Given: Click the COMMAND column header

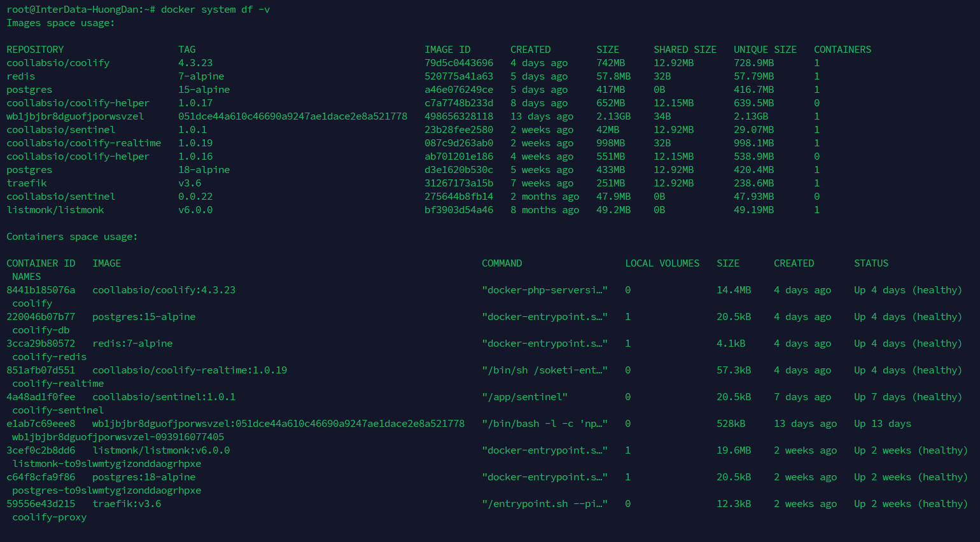Looking at the screenshot, I should 501,263.
